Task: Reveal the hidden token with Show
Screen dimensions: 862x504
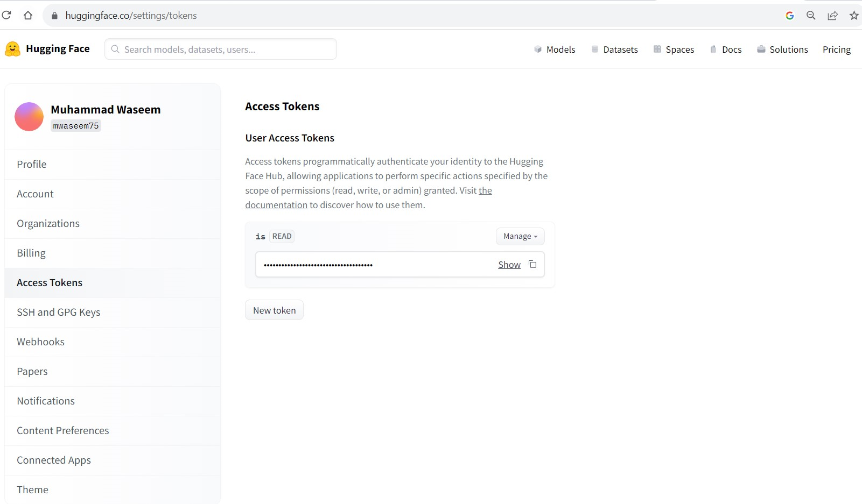Action: pos(509,264)
